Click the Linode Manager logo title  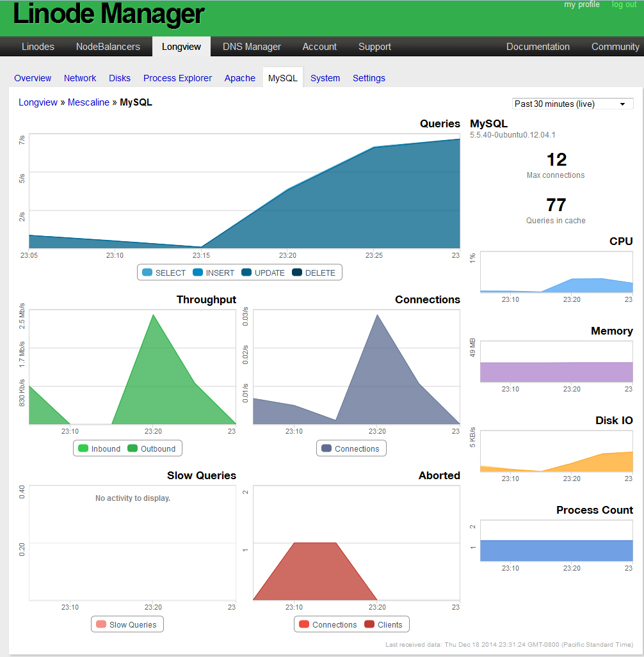pos(109,14)
